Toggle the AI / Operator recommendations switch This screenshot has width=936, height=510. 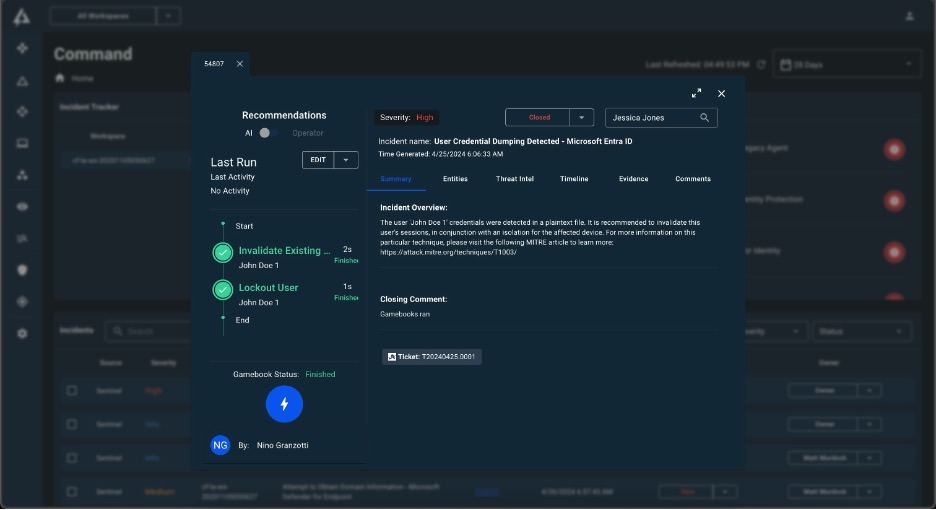[x=265, y=133]
